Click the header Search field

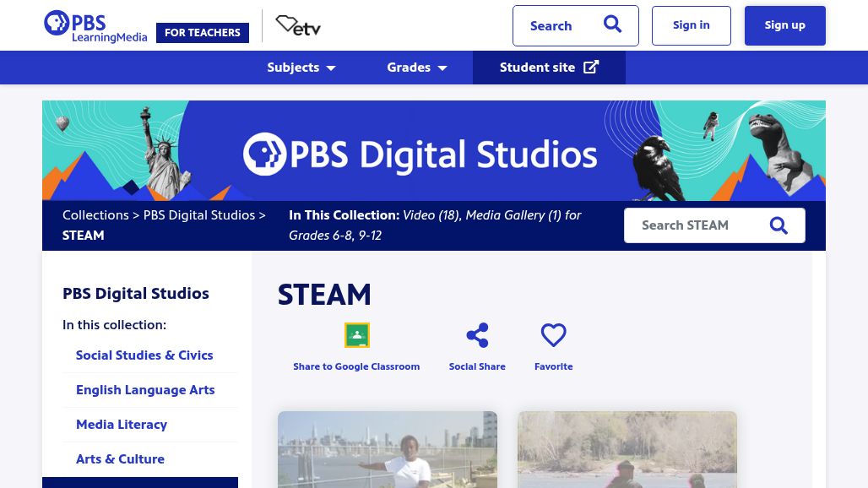pyautogui.click(x=576, y=25)
